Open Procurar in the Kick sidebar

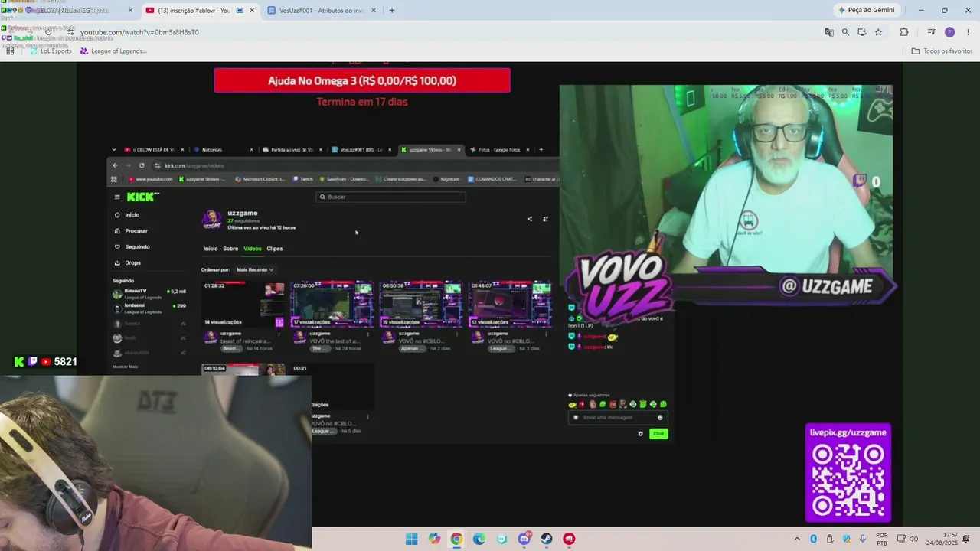pyautogui.click(x=131, y=230)
